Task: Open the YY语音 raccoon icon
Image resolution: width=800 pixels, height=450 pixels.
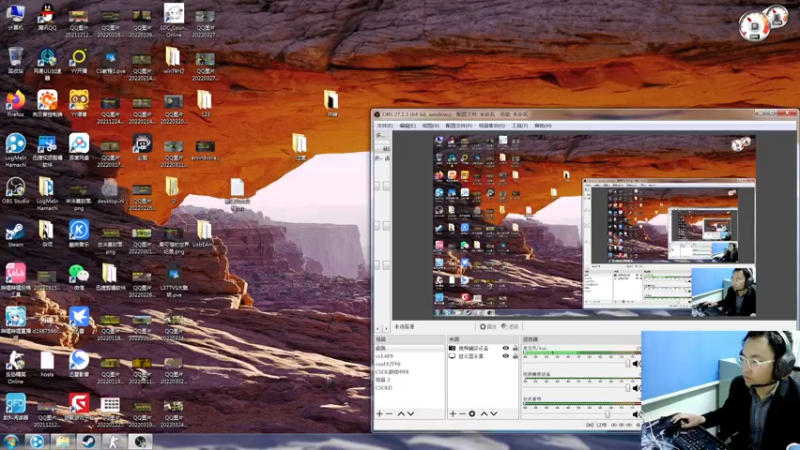Action: click(x=79, y=104)
